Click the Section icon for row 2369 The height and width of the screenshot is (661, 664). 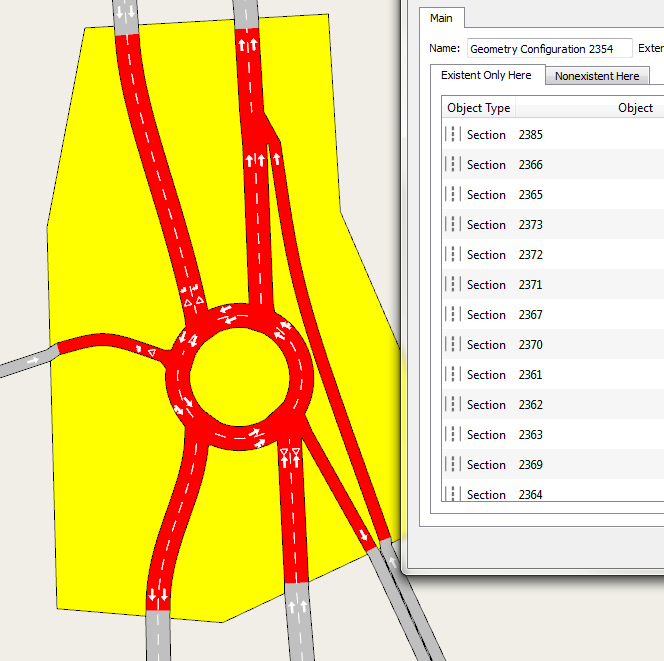coord(453,465)
